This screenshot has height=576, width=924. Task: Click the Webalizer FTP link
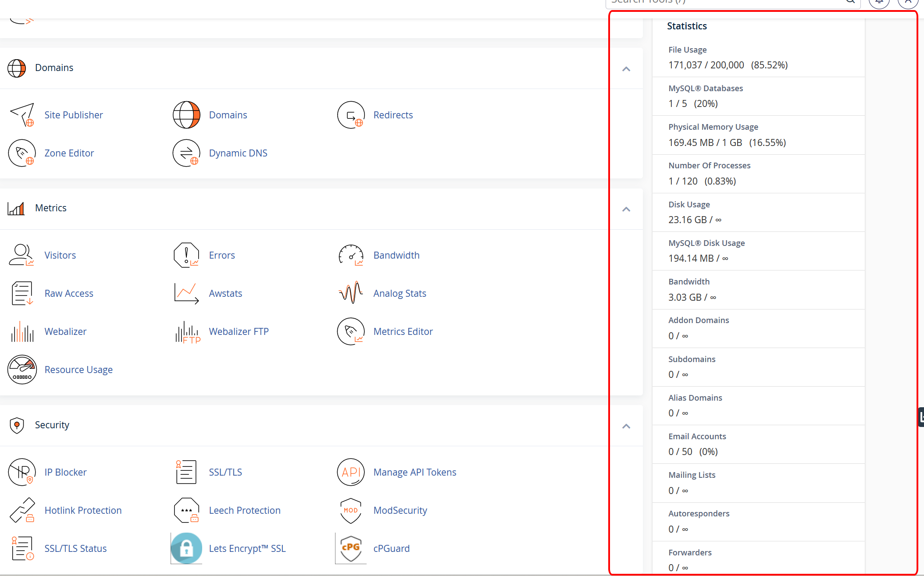pyautogui.click(x=239, y=331)
